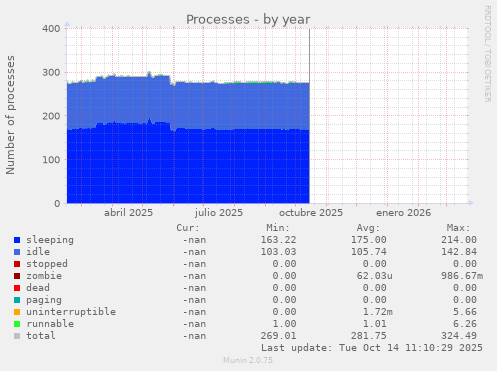Click the 400 y-axis tick label
This screenshot has width=497, height=371.
click(51, 29)
